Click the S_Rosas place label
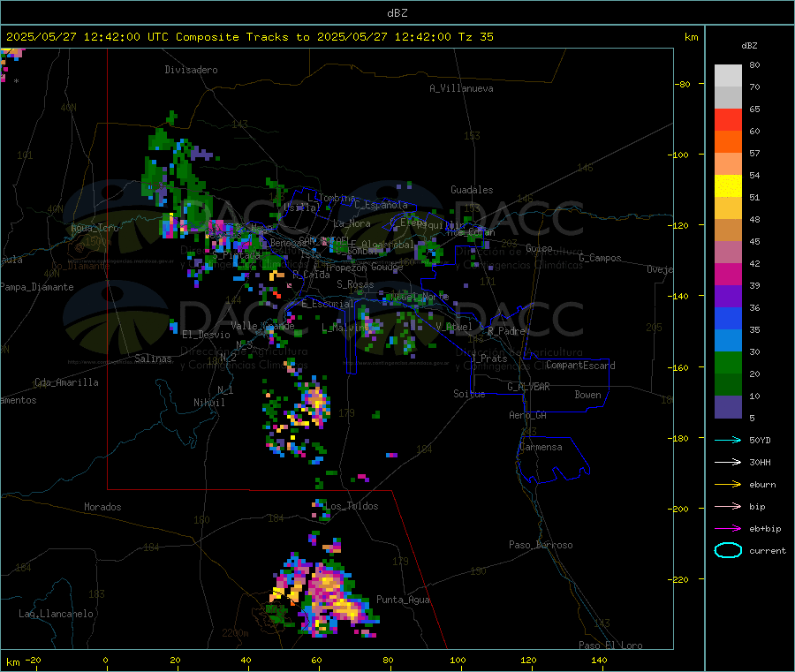The width and height of the screenshot is (795, 672). pyautogui.click(x=355, y=284)
